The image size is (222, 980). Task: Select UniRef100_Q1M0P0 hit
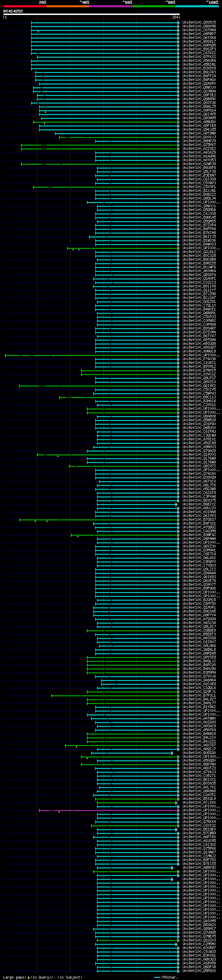(199, 84)
